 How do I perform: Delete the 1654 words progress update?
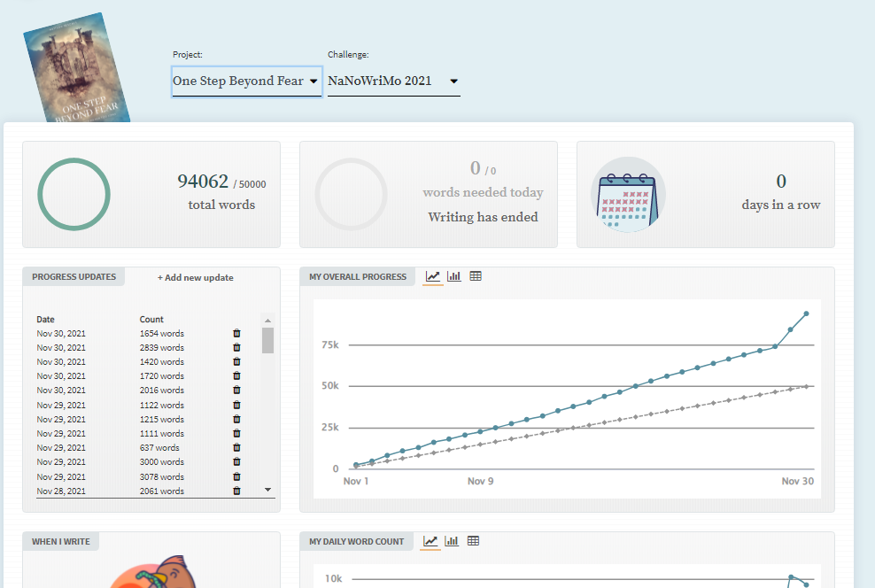pyautogui.click(x=236, y=334)
